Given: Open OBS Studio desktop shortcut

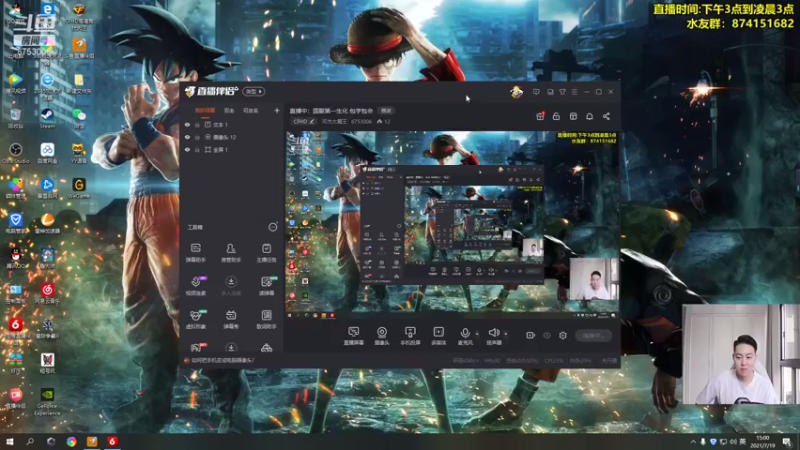Looking at the screenshot, I should pyautogui.click(x=15, y=153).
